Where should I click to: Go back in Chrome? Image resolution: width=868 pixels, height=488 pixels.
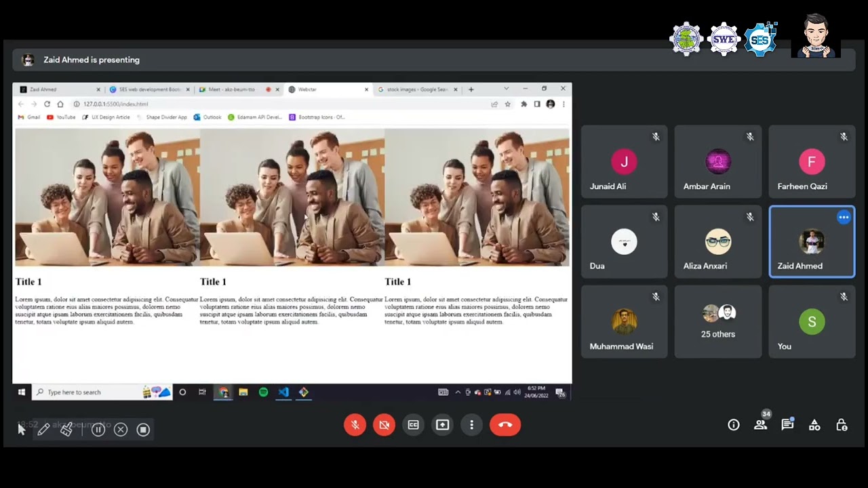(20, 104)
